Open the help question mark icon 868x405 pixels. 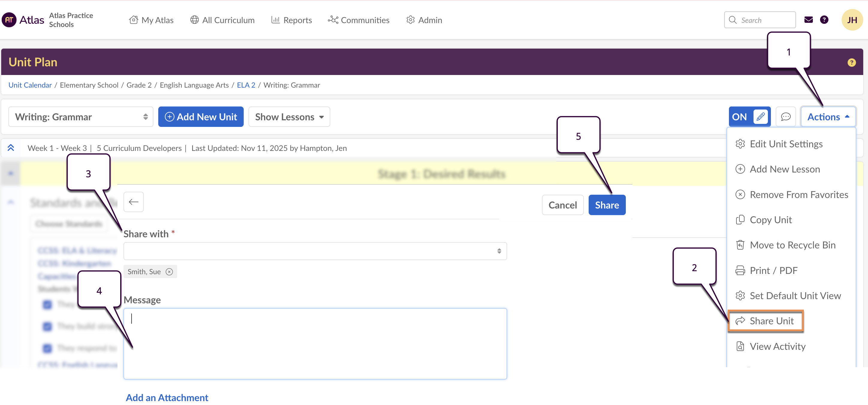coord(824,20)
